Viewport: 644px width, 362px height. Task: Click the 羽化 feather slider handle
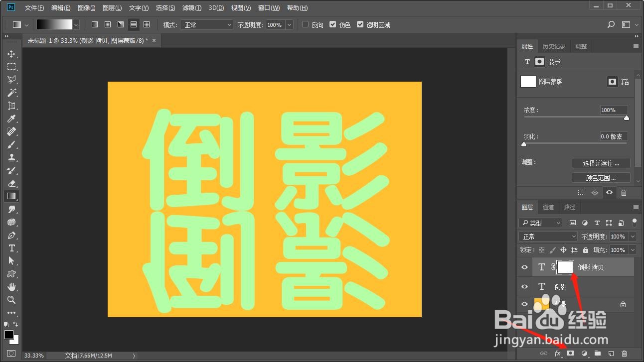pos(524,144)
